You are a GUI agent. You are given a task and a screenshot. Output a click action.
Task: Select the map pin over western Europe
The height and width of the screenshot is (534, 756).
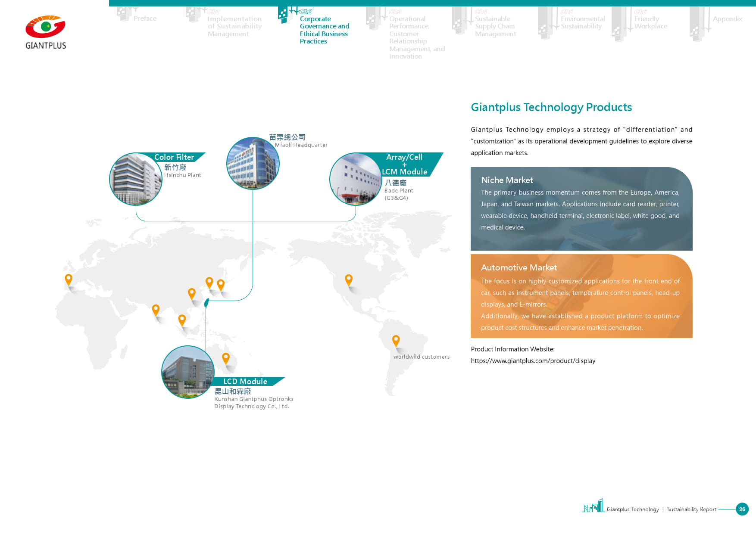[x=69, y=279]
